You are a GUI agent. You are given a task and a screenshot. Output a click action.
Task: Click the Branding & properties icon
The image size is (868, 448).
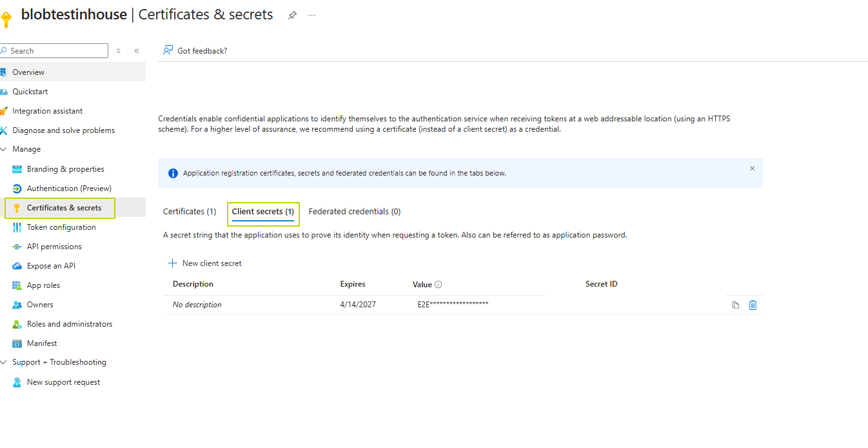[x=17, y=169]
